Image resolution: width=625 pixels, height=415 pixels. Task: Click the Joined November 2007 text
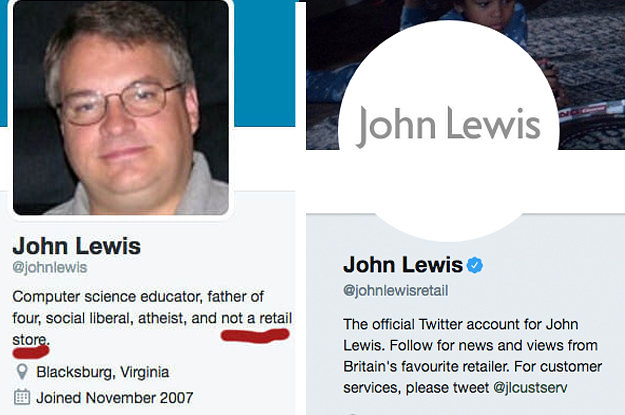[115, 398]
